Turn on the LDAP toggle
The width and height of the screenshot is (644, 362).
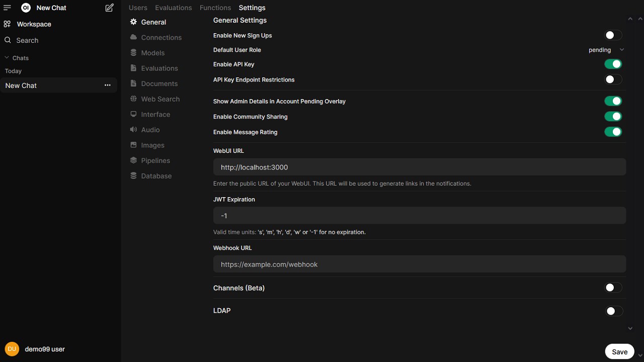tap(613, 311)
